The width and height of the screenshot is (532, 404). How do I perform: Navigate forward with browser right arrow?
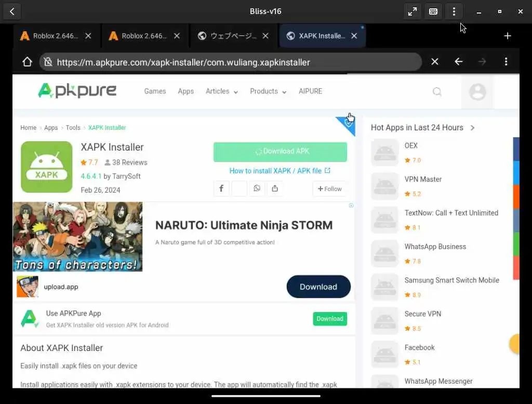pos(482,62)
